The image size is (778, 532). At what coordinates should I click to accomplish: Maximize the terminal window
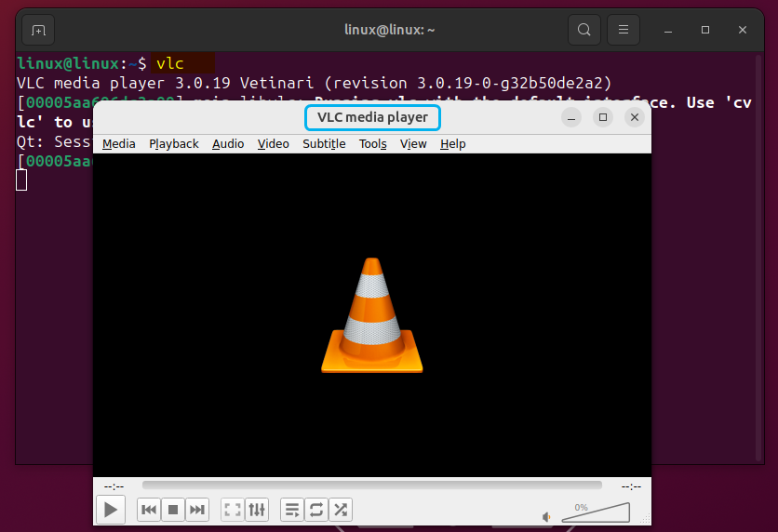click(705, 31)
